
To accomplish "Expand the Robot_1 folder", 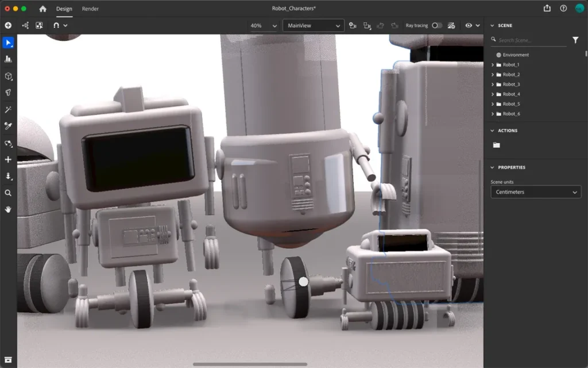I will (x=492, y=64).
